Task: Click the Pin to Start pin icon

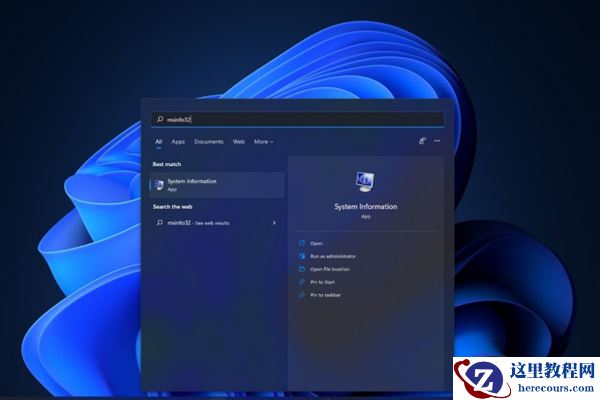Action: [x=302, y=282]
